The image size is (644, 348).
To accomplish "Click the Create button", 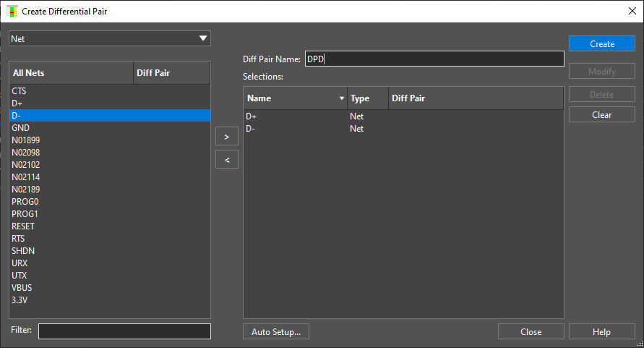I will click(601, 44).
